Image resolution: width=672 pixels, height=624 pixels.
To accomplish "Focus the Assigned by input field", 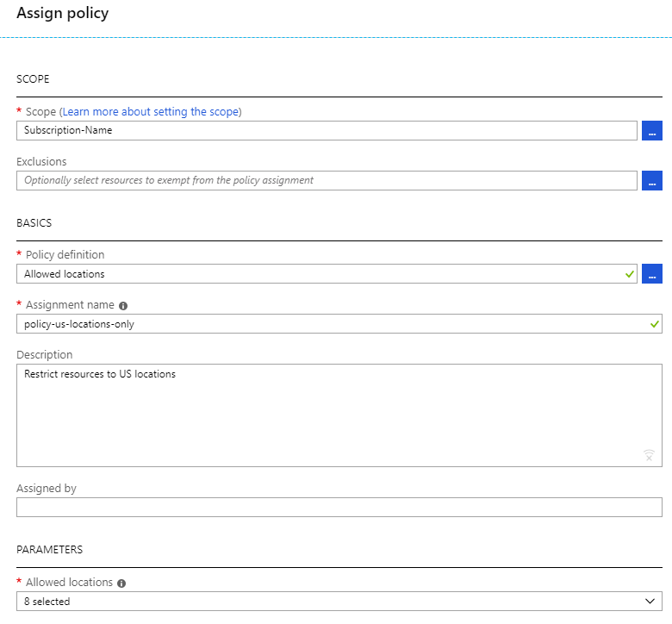I will coord(339,507).
